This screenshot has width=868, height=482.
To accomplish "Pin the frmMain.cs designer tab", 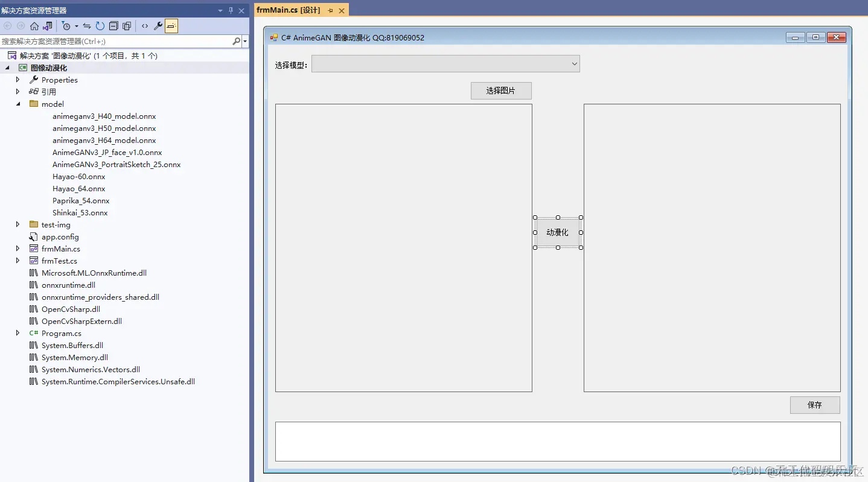I will (330, 11).
